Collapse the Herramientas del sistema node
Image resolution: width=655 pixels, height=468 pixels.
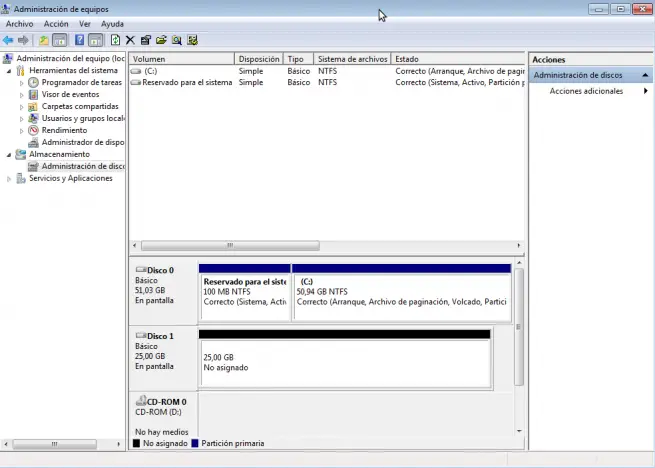coord(10,71)
